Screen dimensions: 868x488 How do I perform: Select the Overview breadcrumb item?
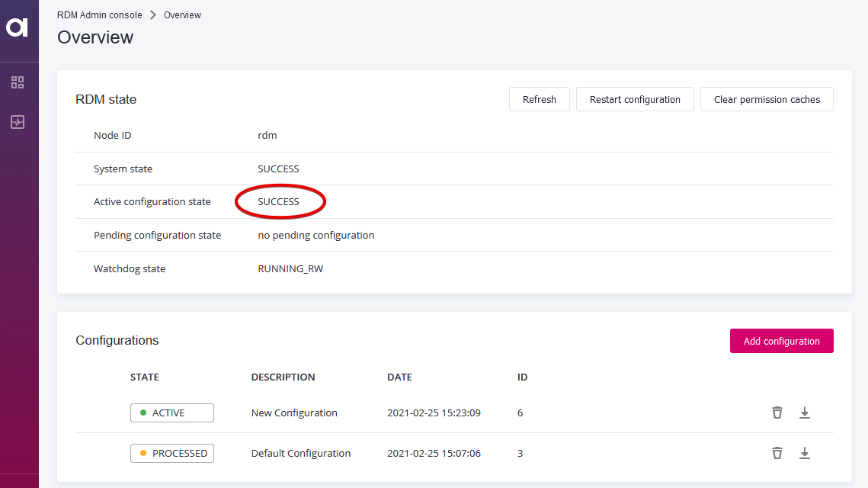182,14
